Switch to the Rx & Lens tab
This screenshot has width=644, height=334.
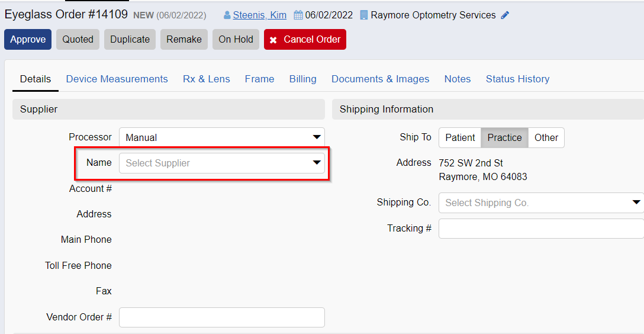pos(206,79)
